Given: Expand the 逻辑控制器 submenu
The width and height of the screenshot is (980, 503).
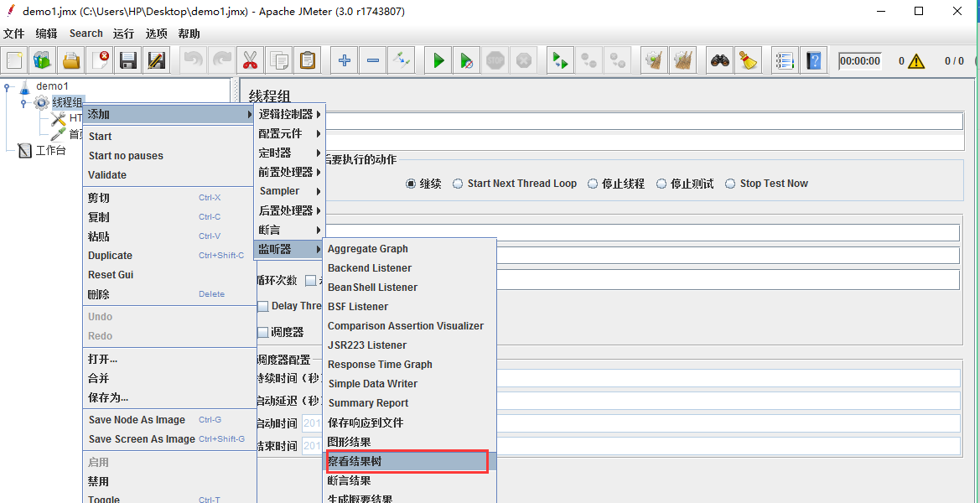Looking at the screenshot, I should point(290,114).
